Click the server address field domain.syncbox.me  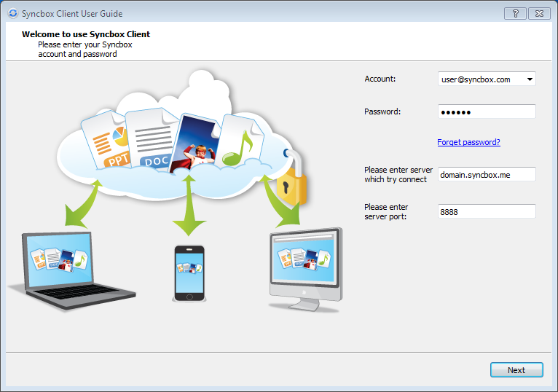(487, 174)
